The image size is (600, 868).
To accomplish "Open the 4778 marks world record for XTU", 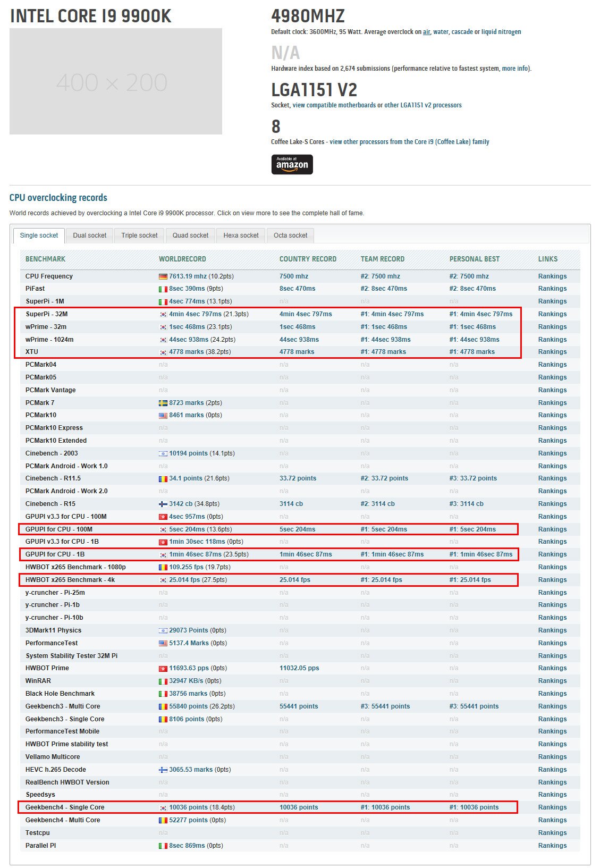I will 186,352.
